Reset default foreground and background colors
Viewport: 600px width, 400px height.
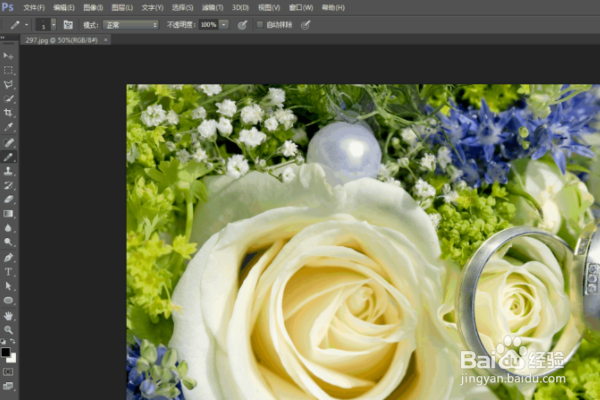(3, 341)
